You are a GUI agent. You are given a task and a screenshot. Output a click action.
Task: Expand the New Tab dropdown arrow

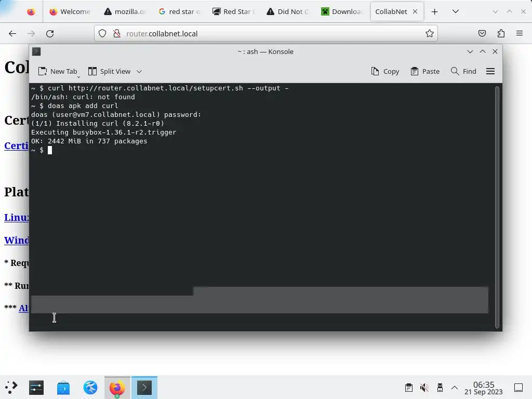78,77
